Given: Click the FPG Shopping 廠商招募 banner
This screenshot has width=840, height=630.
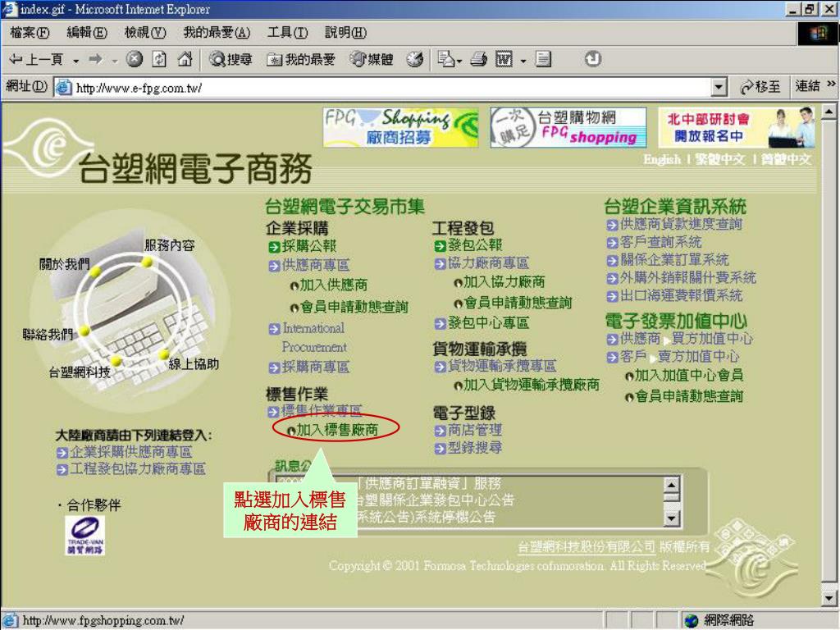Looking at the screenshot, I should point(400,127).
